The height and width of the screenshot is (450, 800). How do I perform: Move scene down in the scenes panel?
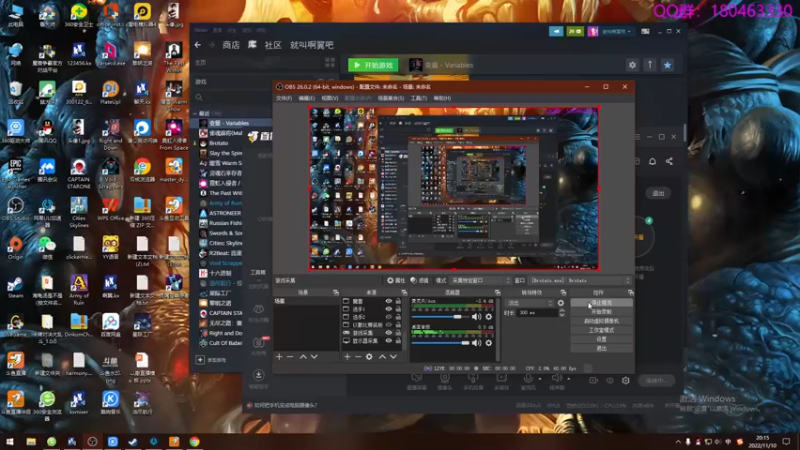coord(314,357)
